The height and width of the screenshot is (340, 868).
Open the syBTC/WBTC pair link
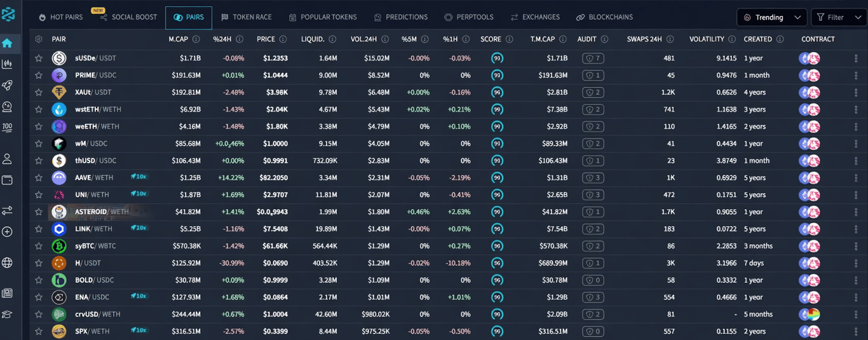(x=95, y=246)
